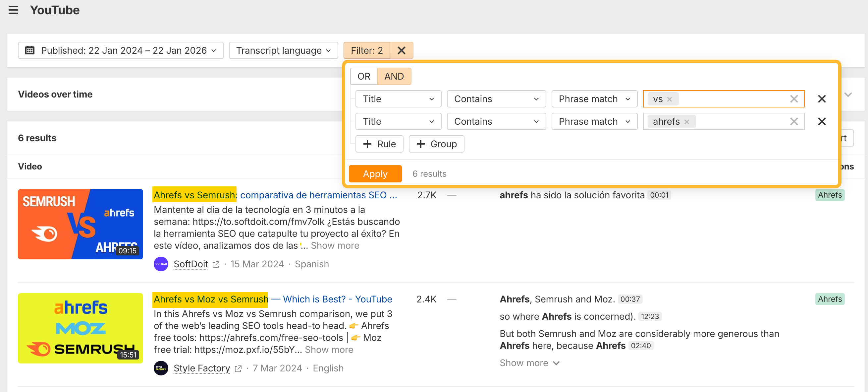Show more of Style Factory video description
Viewport: 868px width, 392px height.
point(329,350)
